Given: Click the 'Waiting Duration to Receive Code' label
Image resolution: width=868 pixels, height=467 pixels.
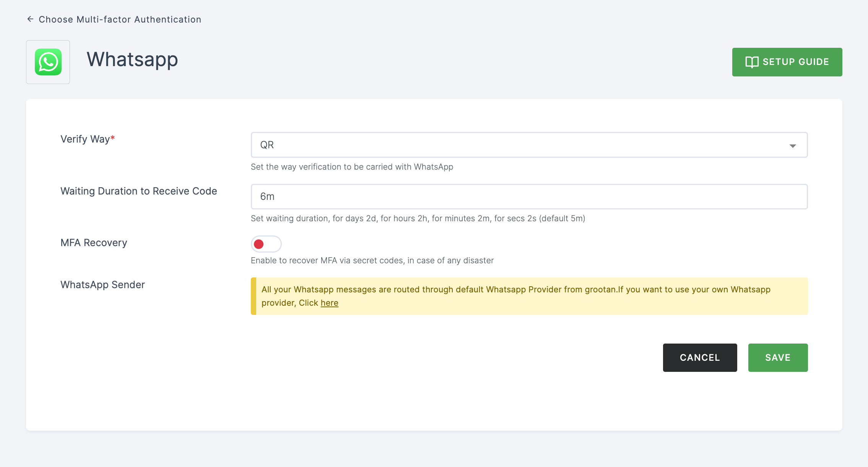Looking at the screenshot, I should [139, 191].
